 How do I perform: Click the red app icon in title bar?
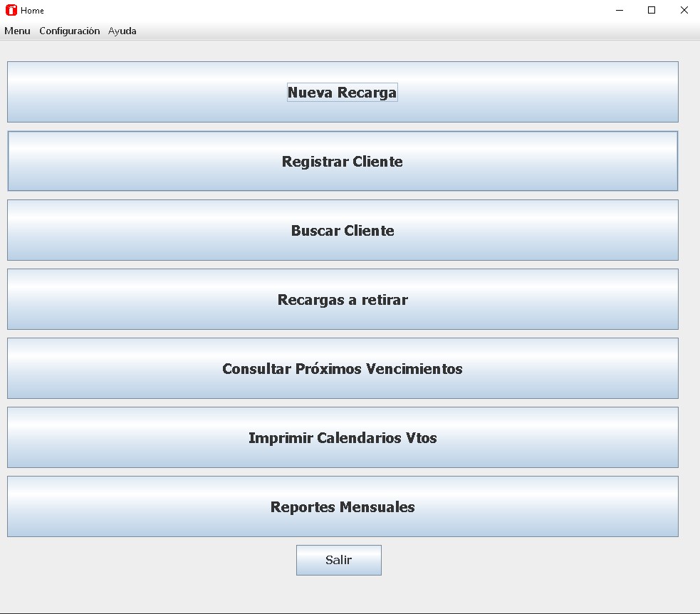pyautogui.click(x=11, y=11)
